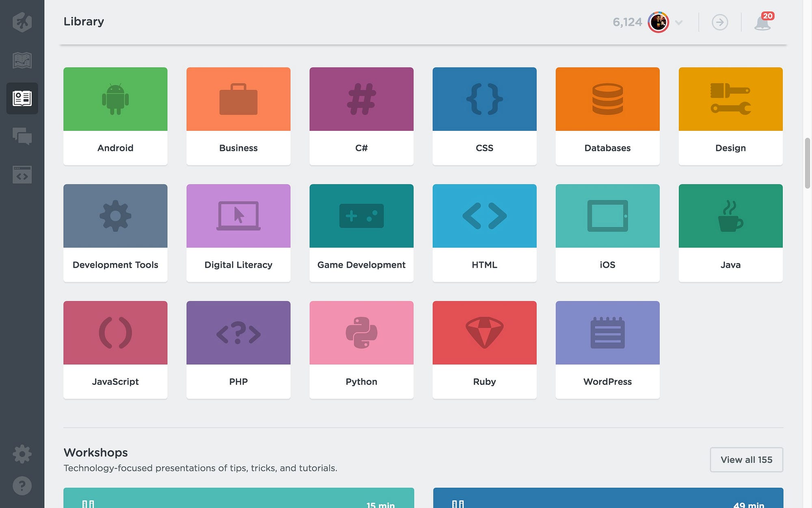Expand the profile dropdown chevron
The image size is (812, 508).
point(679,22)
